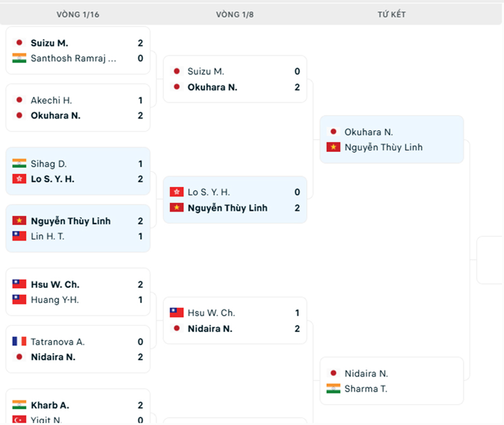504x425 pixels.
Task: Click Turkey flag beside Yigit N.
Action: coord(19,419)
